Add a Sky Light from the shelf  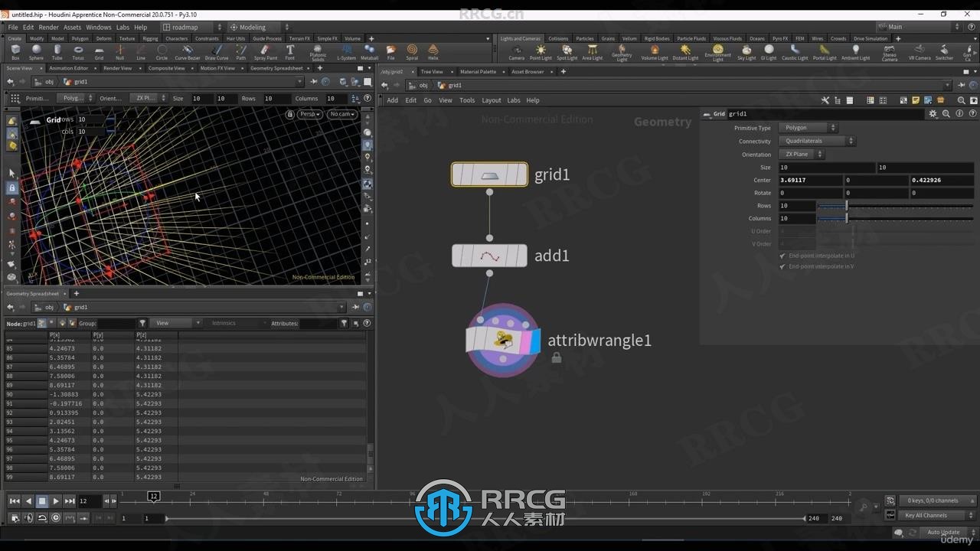(x=746, y=52)
